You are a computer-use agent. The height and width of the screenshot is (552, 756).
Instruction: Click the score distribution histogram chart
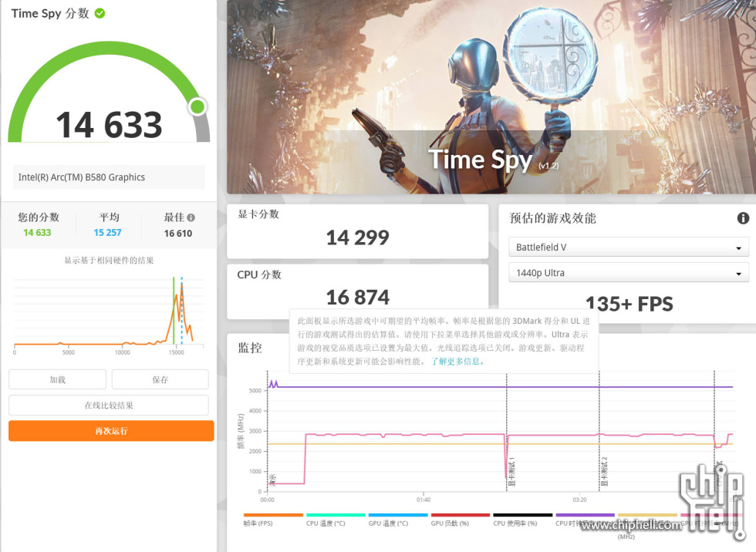[x=109, y=314]
